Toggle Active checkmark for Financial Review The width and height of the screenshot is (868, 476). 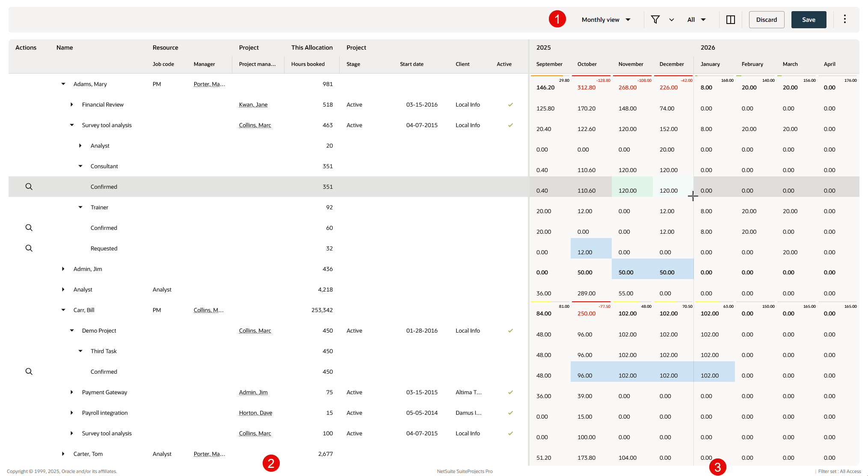[510, 104]
